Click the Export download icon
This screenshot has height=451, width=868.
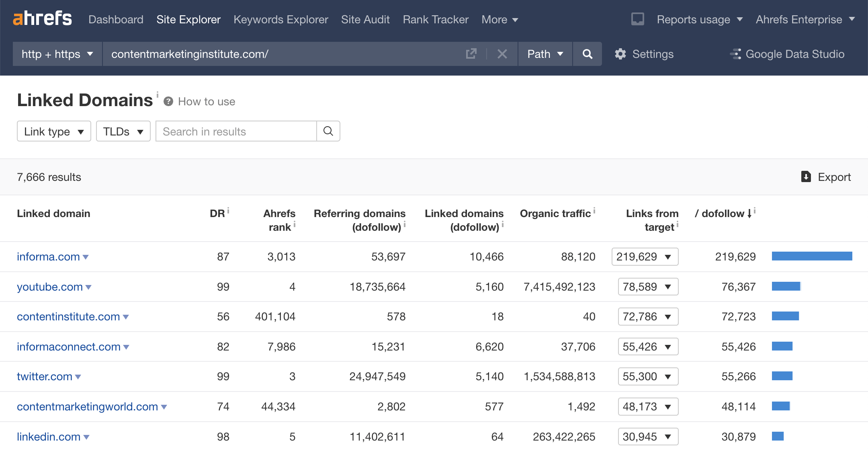[806, 177]
